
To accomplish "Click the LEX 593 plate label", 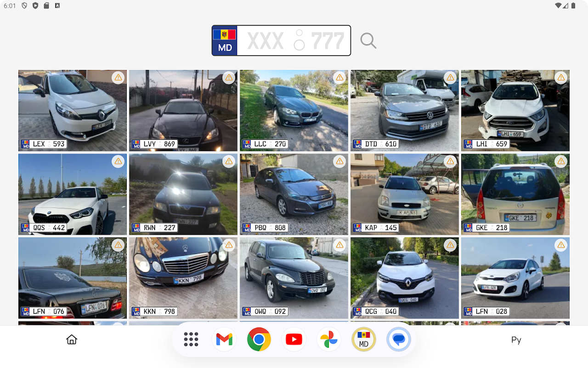I will tap(44, 144).
